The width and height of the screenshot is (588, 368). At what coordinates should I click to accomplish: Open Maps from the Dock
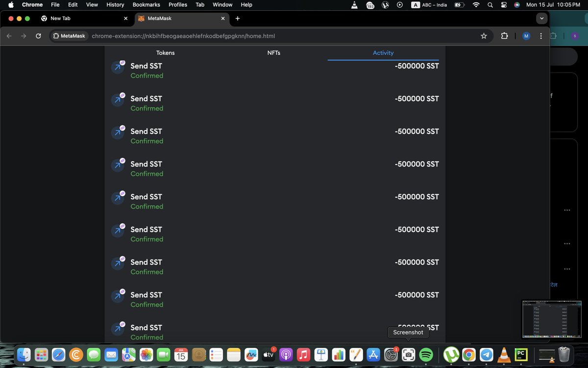(x=128, y=354)
